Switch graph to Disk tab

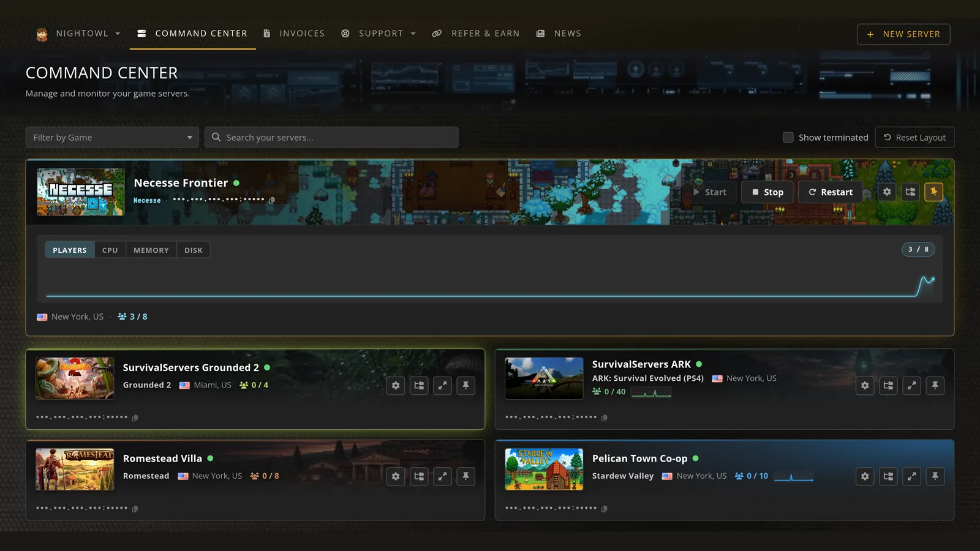194,250
